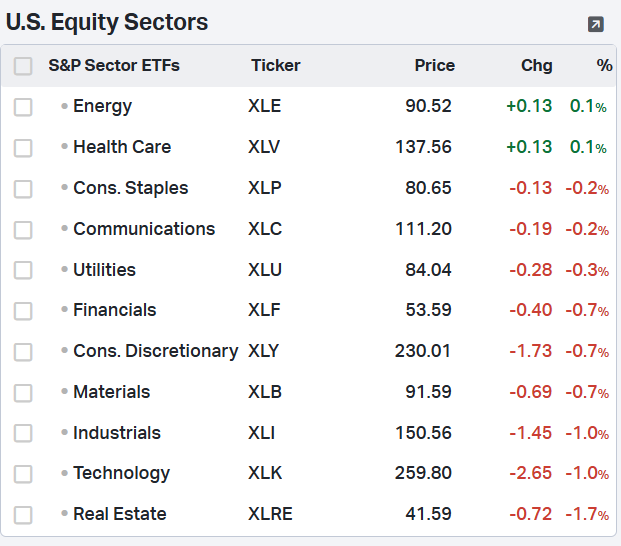The image size is (621, 546).
Task: Open the Technology sector link
Action: click(x=121, y=473)
